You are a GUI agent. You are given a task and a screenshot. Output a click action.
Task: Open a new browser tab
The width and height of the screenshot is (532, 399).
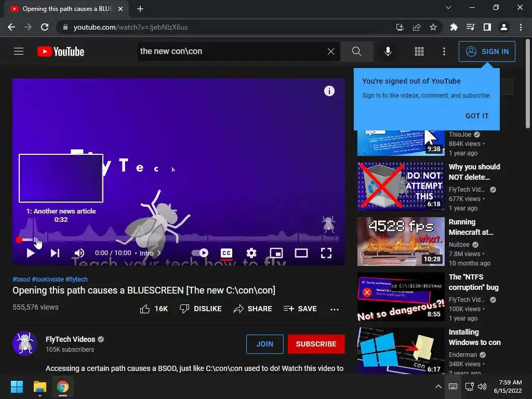(140, 9)
